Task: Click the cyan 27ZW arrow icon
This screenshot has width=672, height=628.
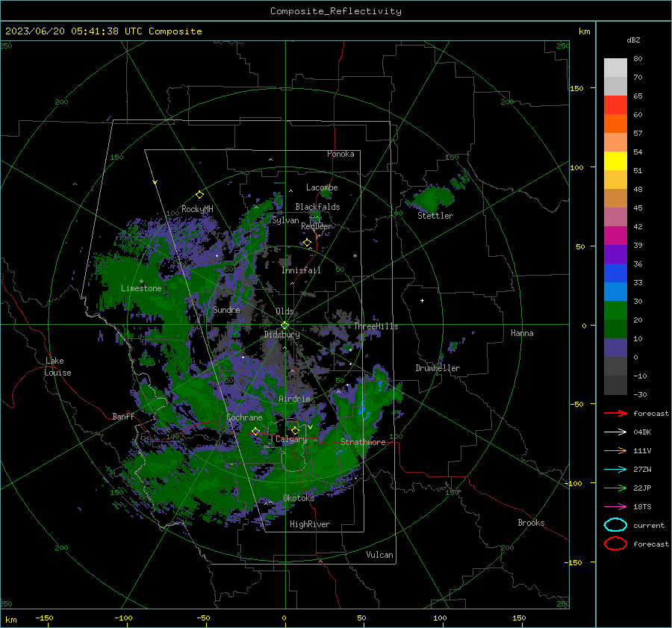Action: point(615,470)
